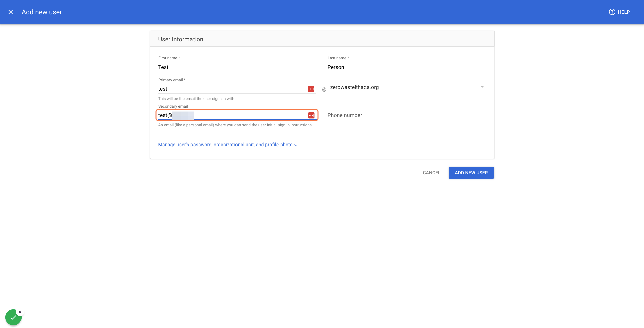644x328 pixels.
Task: Expand Manage user's password and profile options
Action: tap(227, 145)
